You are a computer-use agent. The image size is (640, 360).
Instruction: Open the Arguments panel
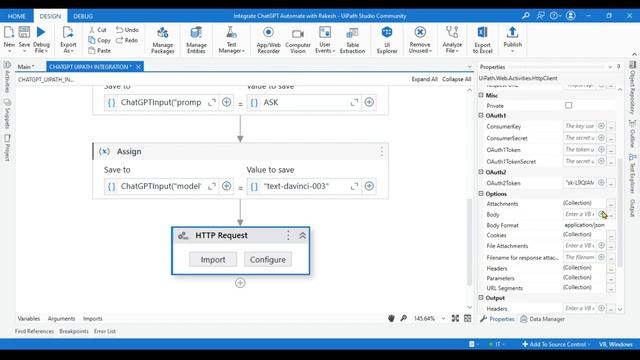point(61,318)
